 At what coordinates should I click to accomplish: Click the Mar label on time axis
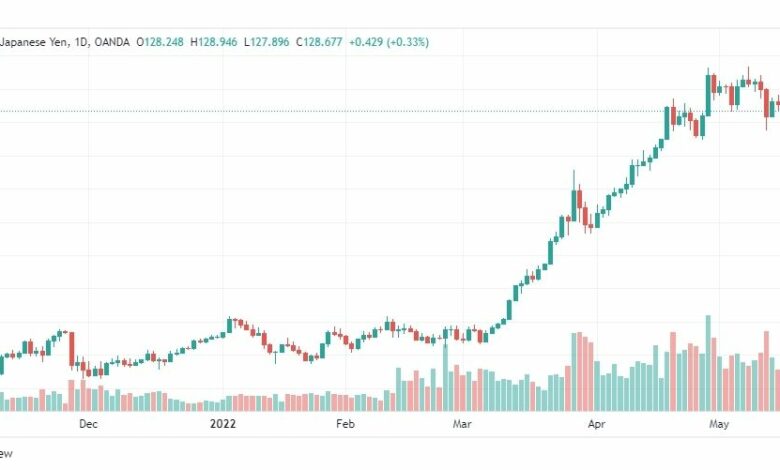pos(462,424)
